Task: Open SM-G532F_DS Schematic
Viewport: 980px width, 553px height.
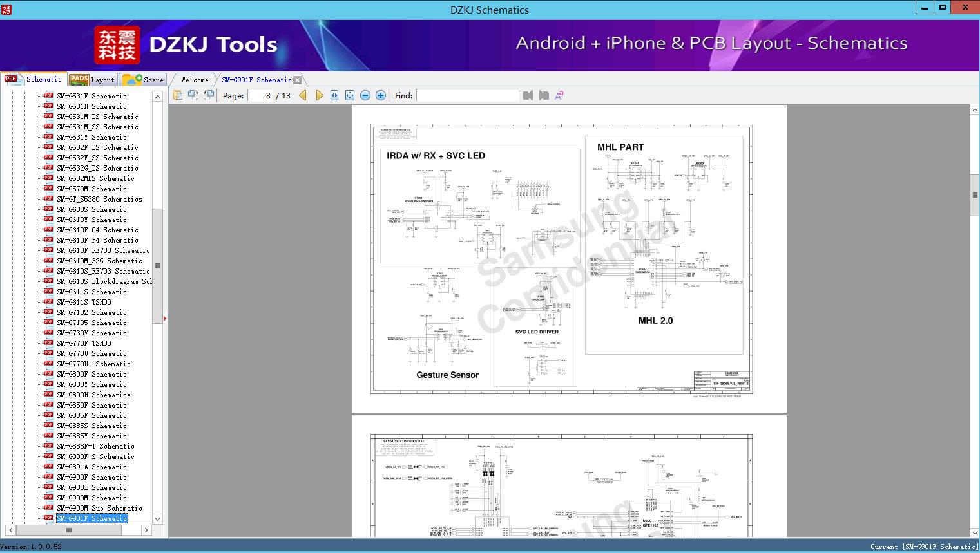Action: [97, 147]
